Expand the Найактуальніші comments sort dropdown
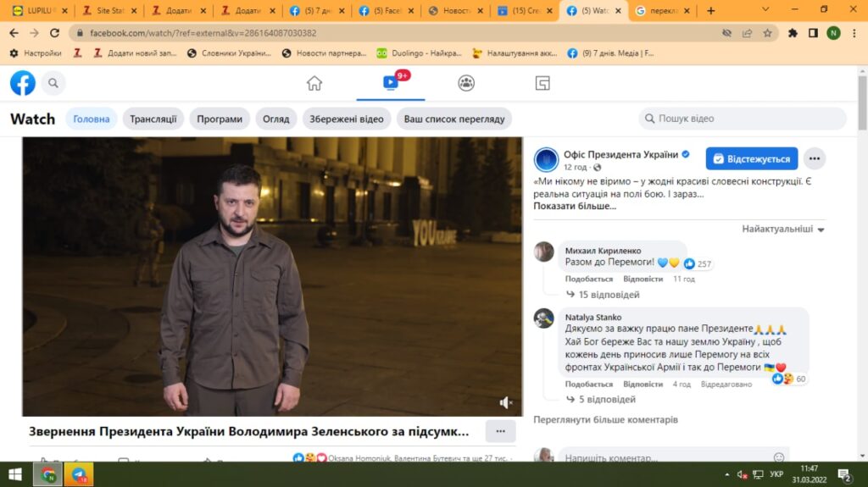This screenshot has height=487, width=868. 782,230
